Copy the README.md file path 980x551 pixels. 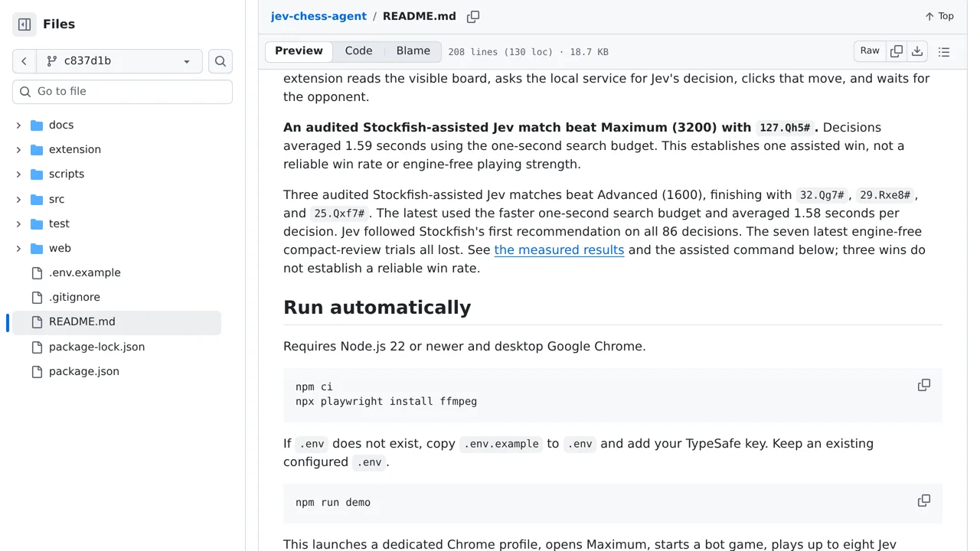point(473,16)
